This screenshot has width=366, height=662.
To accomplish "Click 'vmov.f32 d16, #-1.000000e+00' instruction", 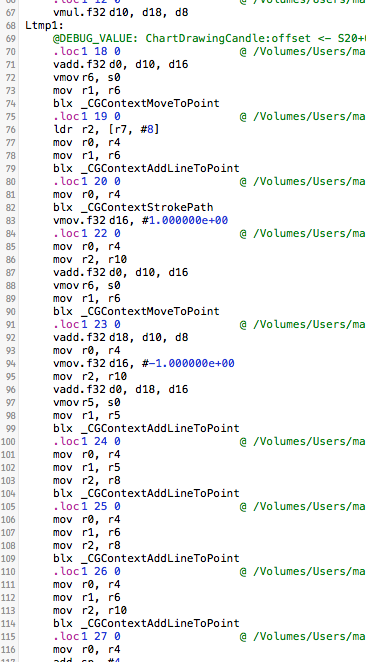I will pyautogui.click(x=144, y=364).
